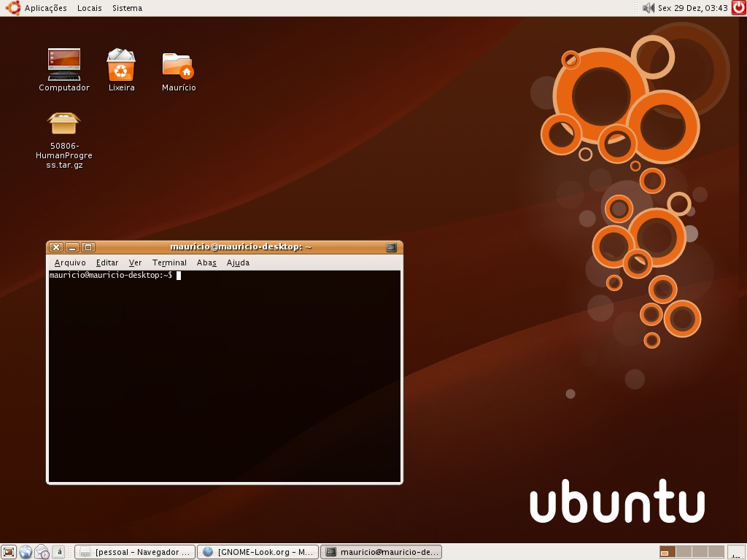
Task: Click the á character palette applet
Action: 59,552
